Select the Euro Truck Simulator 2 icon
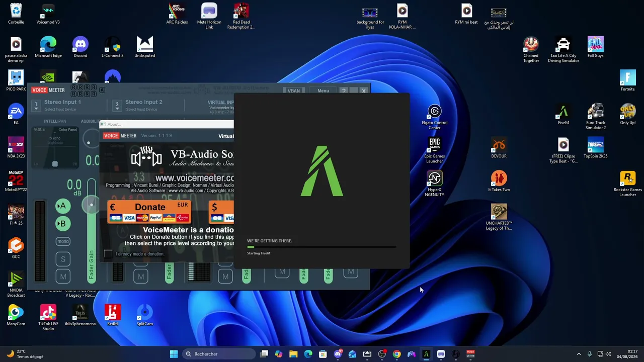 595,117
